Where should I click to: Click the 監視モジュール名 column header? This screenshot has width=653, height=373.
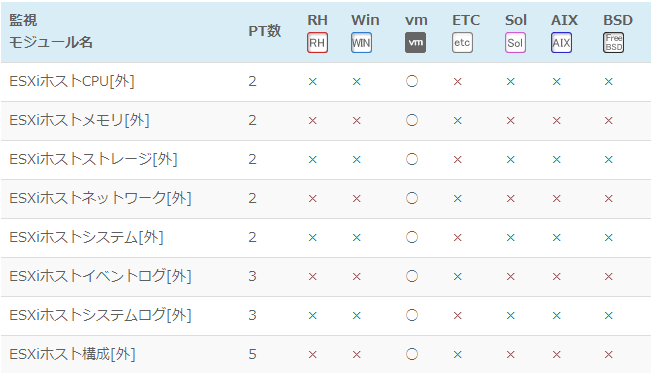pos(50,31)
